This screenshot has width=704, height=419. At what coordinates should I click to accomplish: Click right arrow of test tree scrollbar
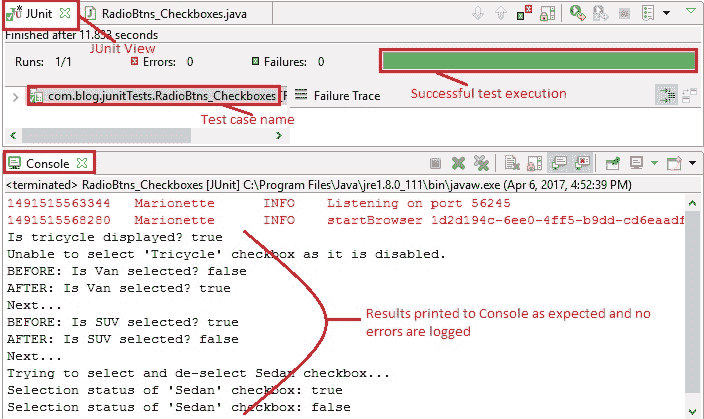tap(279, 135)
